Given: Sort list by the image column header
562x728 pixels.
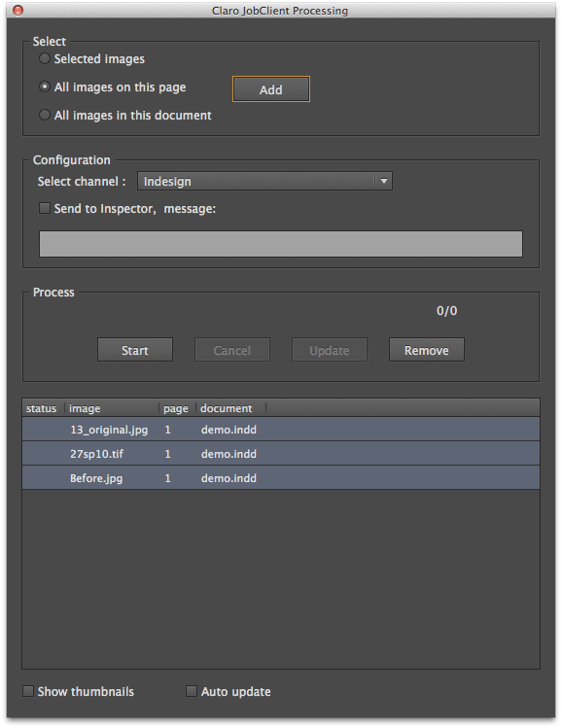Looking at the screenshot, I should coord(112,408).
